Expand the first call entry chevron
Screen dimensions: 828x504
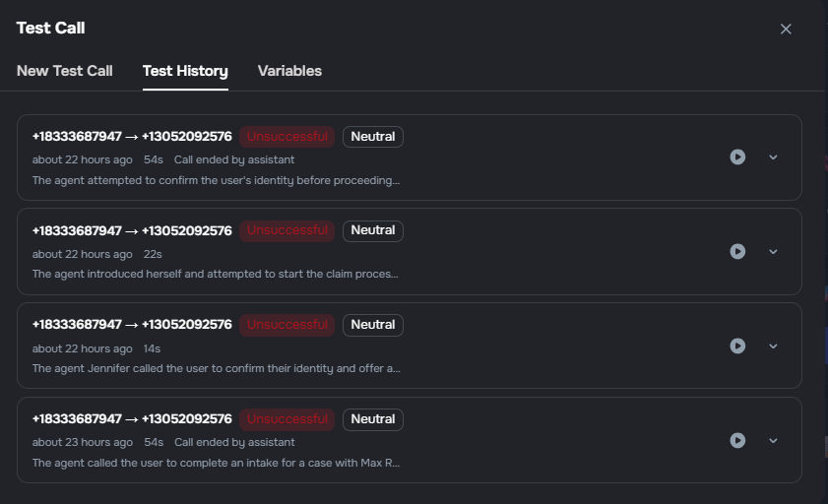(773, 157)
